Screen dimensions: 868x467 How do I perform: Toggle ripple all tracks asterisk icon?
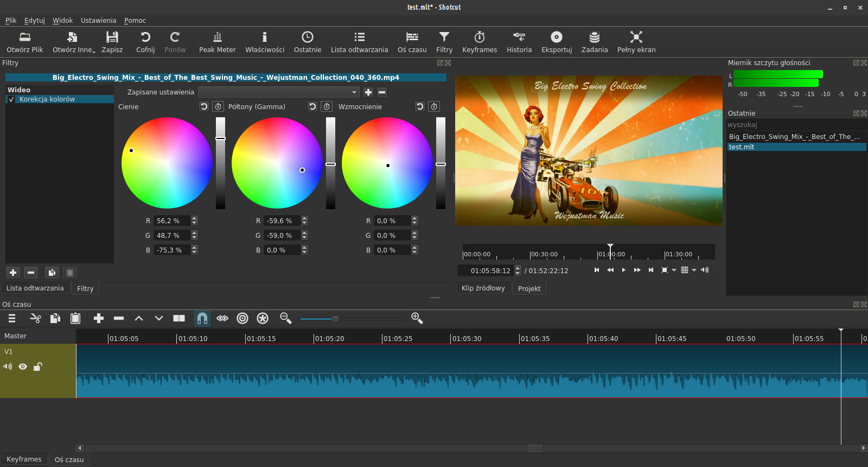263,318
